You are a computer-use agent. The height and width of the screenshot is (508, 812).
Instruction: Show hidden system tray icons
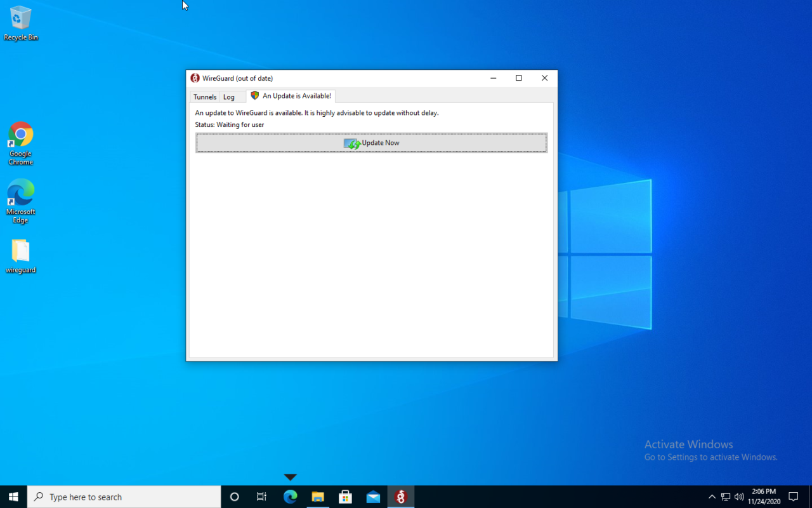[712, 497]
